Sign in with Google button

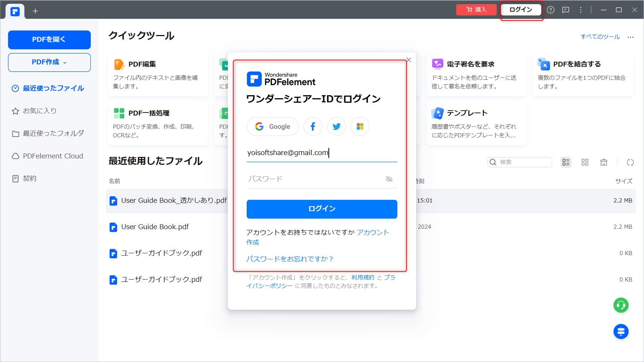(x=273, y=126)
